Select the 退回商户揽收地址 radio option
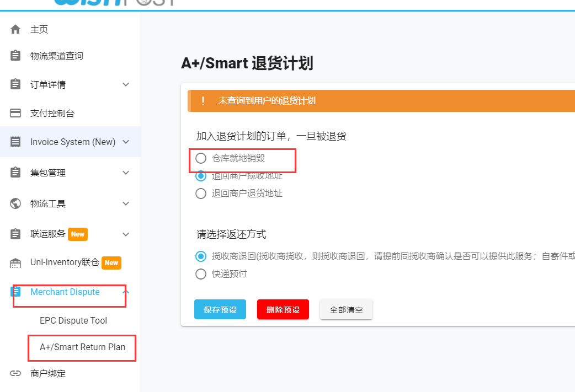The height and width of the screenshot is (392, 575). click(201, 176)
